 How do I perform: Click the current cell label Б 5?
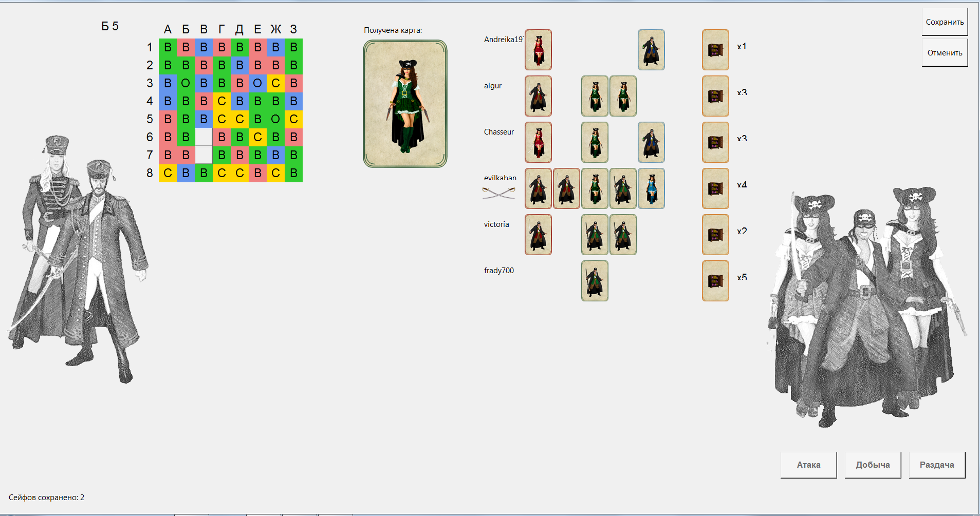pos(110,26)
